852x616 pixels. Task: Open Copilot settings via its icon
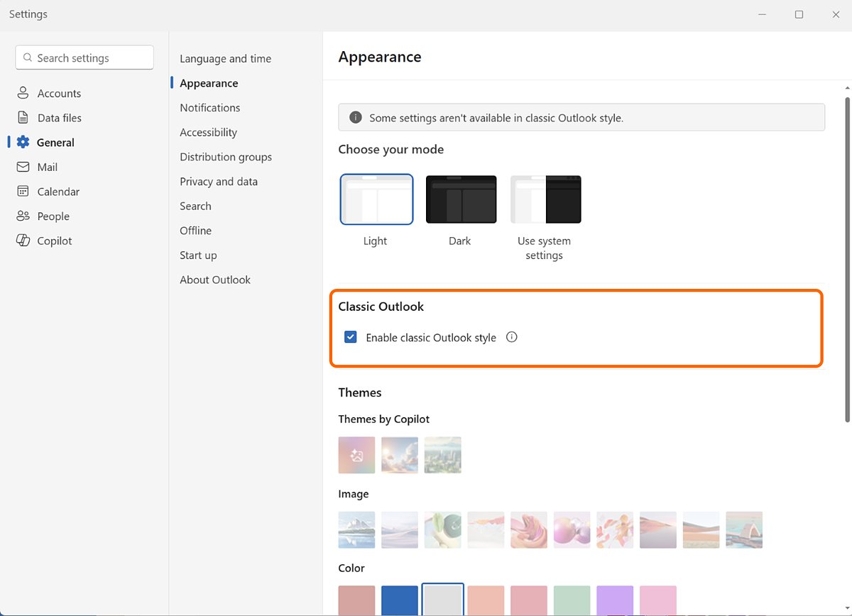[23, 241]
